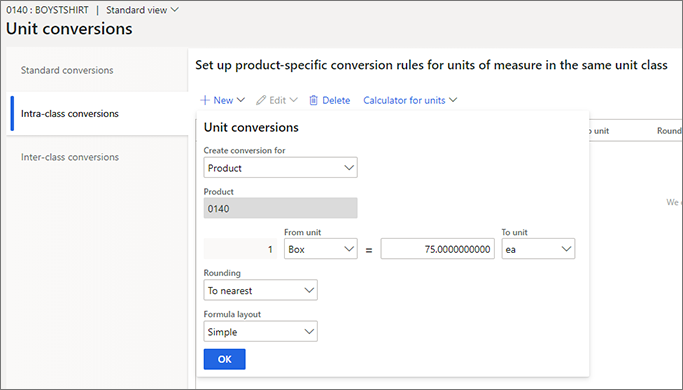Click the 75.0000000000 factor field
The width and height of the screenshot is (683, 390).
(x=437, y=249)
